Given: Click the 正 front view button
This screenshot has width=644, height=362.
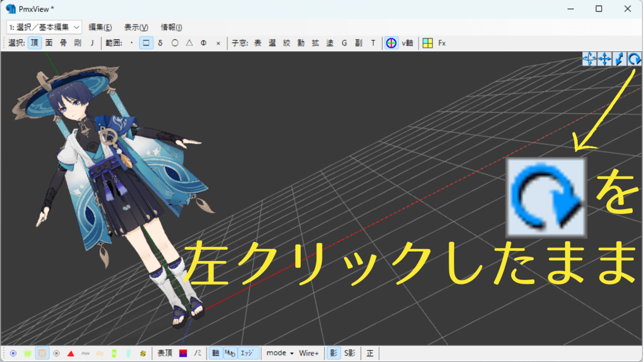Looking at the screenshot, I should (x=369, y=353).
